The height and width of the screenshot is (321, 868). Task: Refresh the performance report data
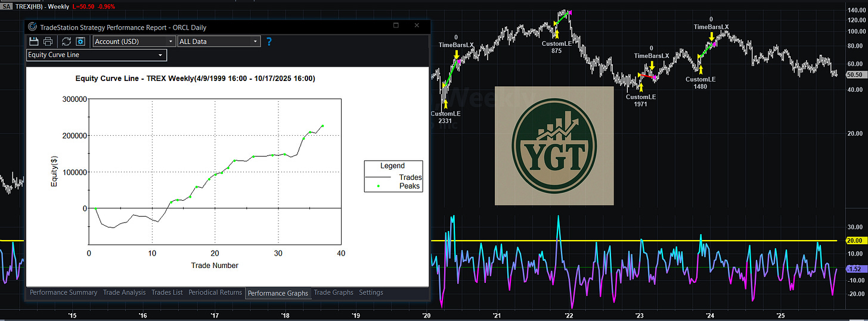67,42
